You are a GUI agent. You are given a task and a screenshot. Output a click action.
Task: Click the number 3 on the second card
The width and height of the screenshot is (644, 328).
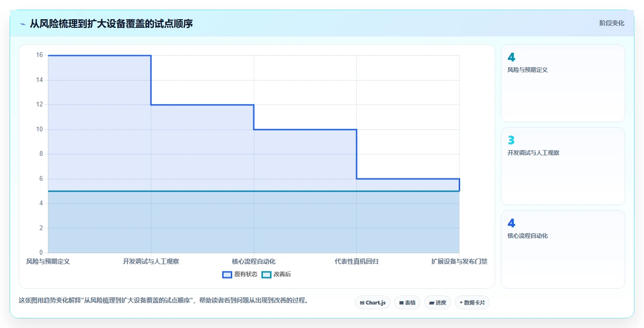tap(511, 140)
